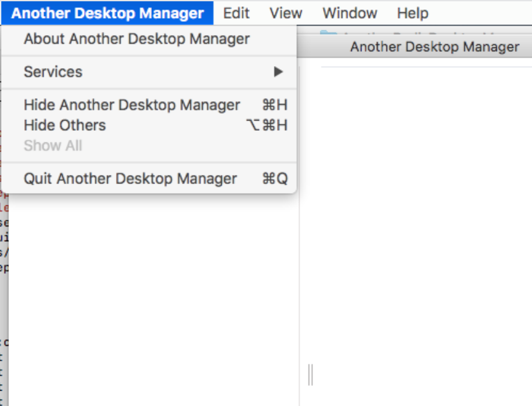Click the Another Desktop Manager menu title
This screenshot has width=532, height=406.
tap(108, 13)
